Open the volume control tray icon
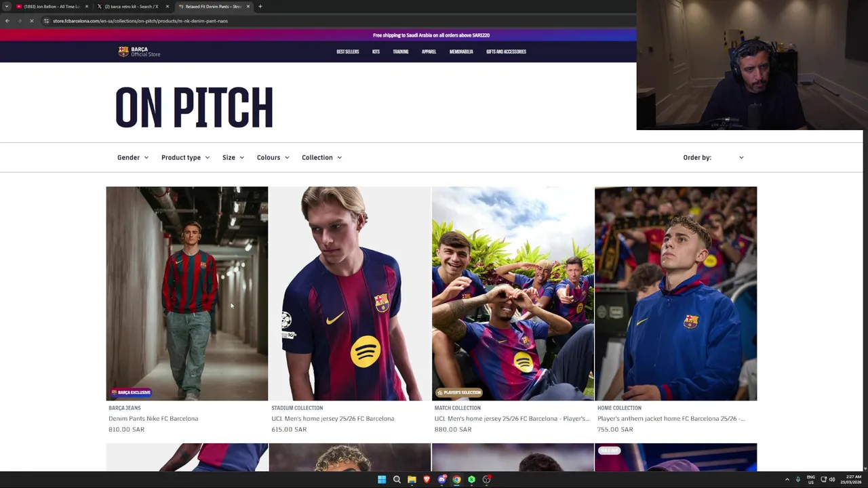 tap(832, 480)
